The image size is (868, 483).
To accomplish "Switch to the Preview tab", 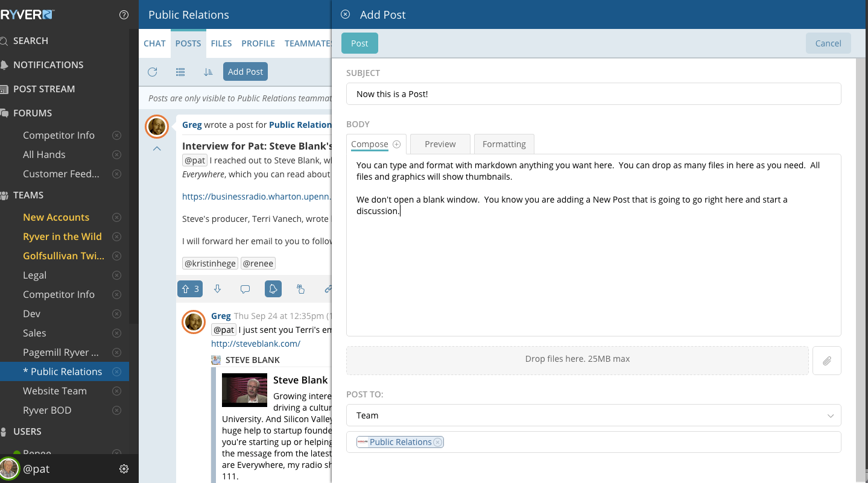I will [440, 144].
